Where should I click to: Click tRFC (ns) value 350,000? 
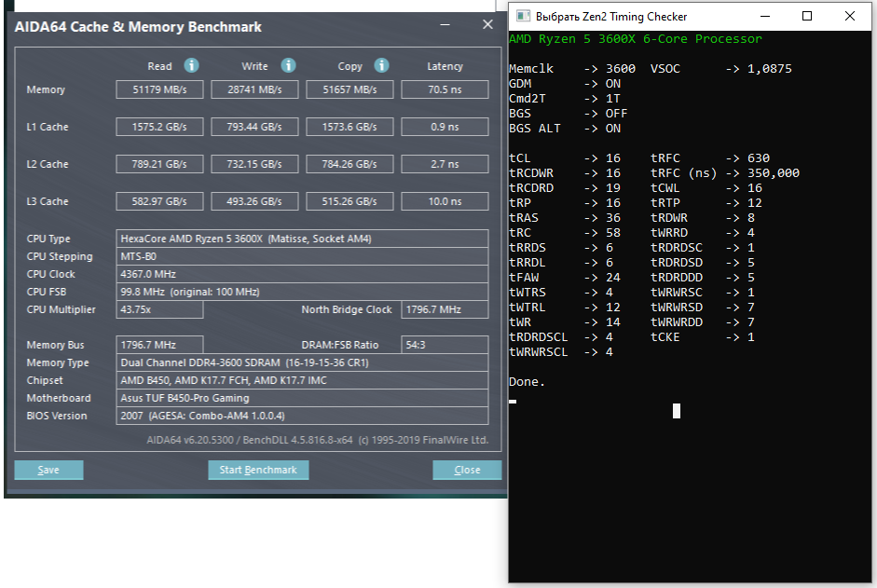[774, 173]
